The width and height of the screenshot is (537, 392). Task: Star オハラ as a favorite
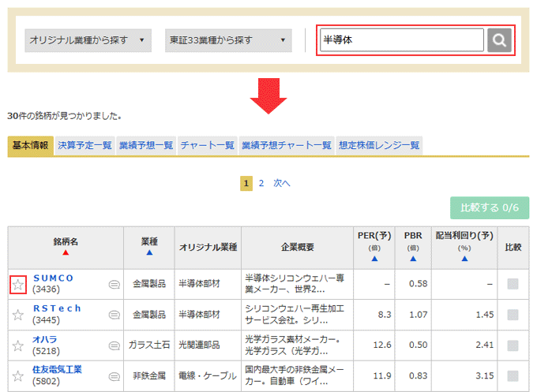(x=18, y=345)
